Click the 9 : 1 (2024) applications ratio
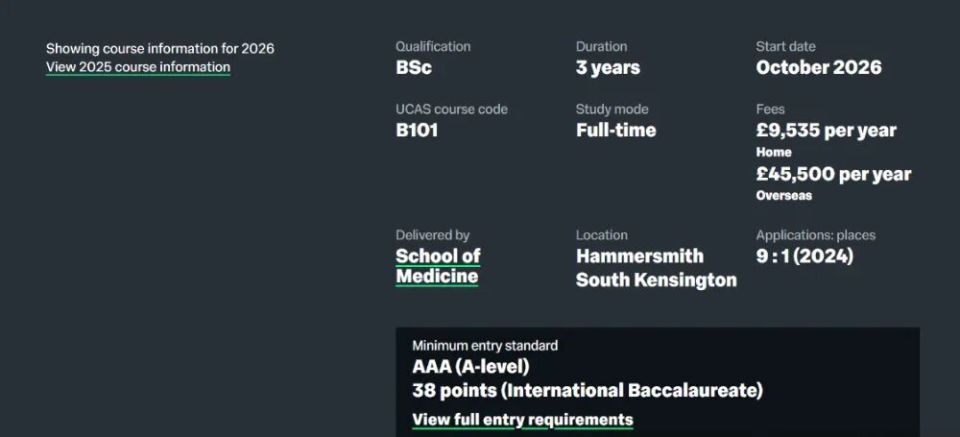The width and height of the screenshot is (960, 437). tap(805, 256)
